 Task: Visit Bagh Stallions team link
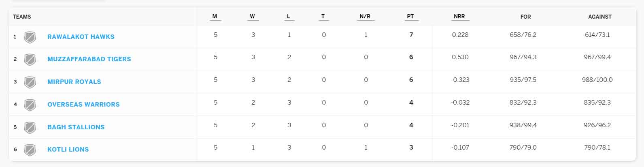76,127
